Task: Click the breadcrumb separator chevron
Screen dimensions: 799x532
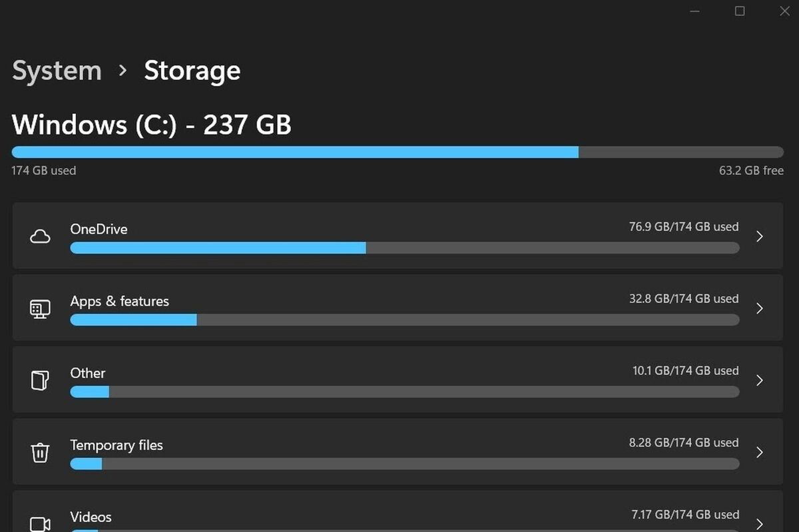Action: pos(123,71)
